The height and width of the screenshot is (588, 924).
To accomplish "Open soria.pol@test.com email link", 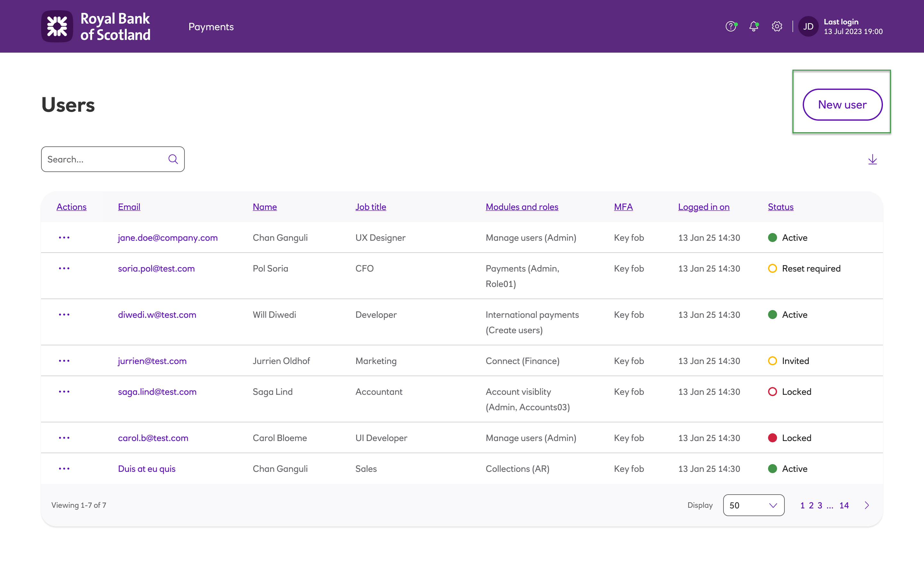I will (x=156, y=268).
